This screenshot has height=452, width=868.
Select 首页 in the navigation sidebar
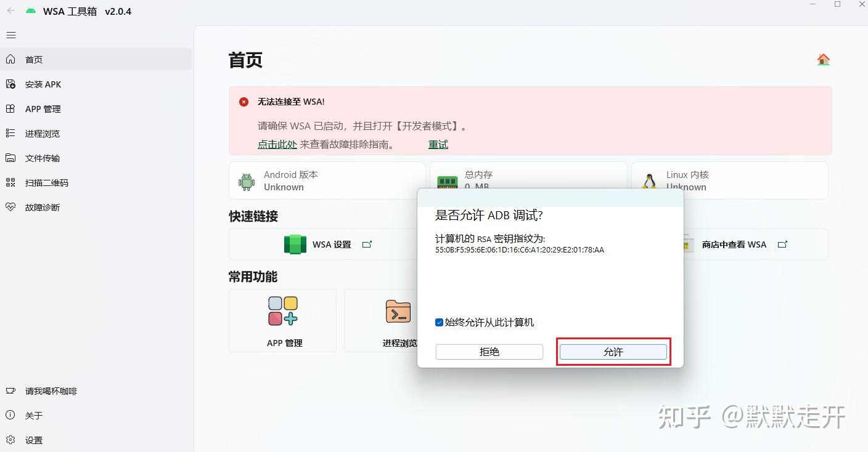click(x=10, y=59)
